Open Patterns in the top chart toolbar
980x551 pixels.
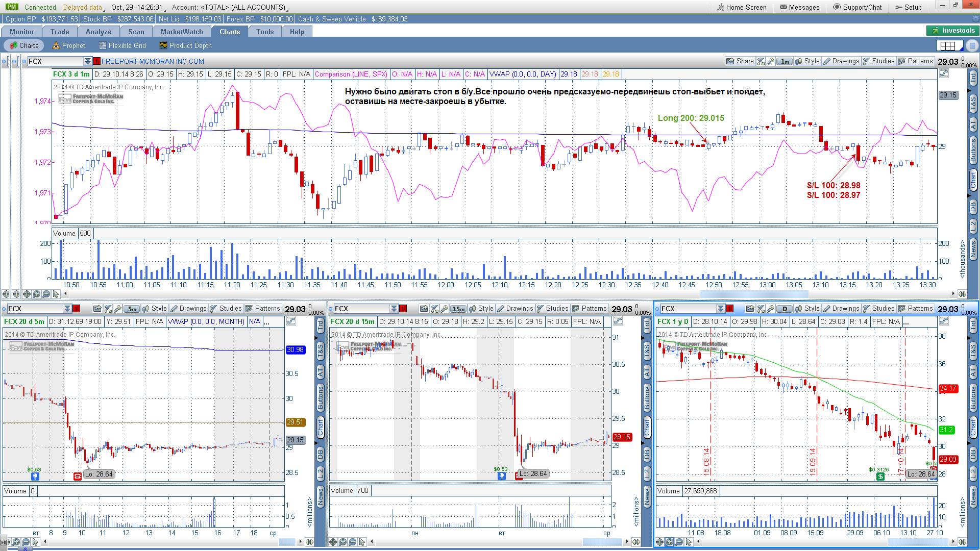(x=916, y=61)
